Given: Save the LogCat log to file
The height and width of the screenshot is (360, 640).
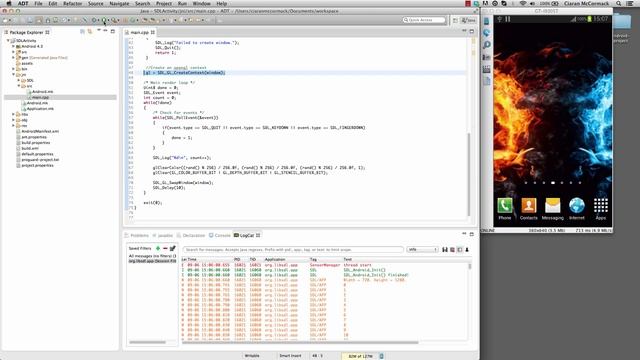Looking at the screenshot, I should 445,249.
